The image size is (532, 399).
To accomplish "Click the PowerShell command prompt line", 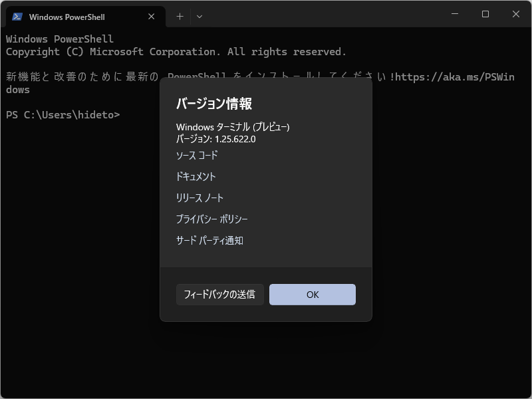I will [63, 114].
